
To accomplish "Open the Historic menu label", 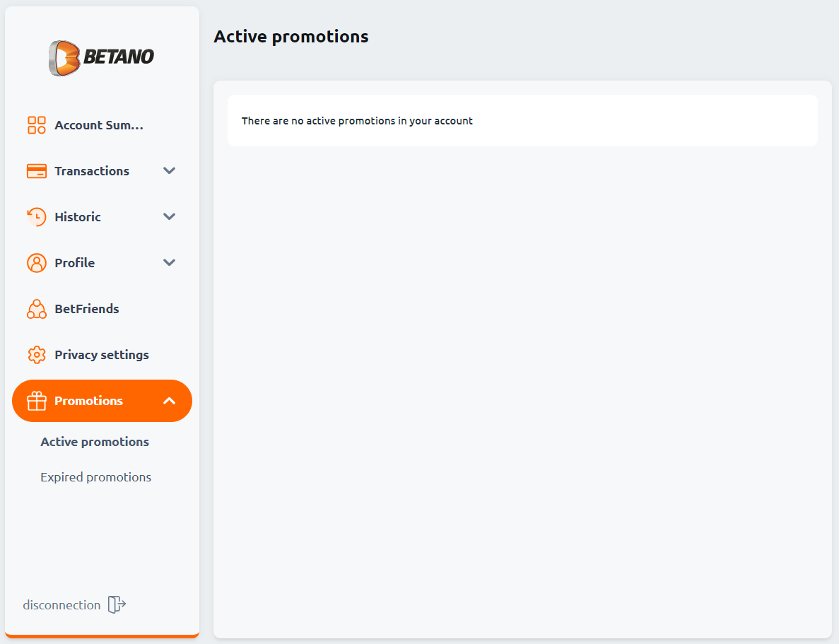I will coord(78,217).
